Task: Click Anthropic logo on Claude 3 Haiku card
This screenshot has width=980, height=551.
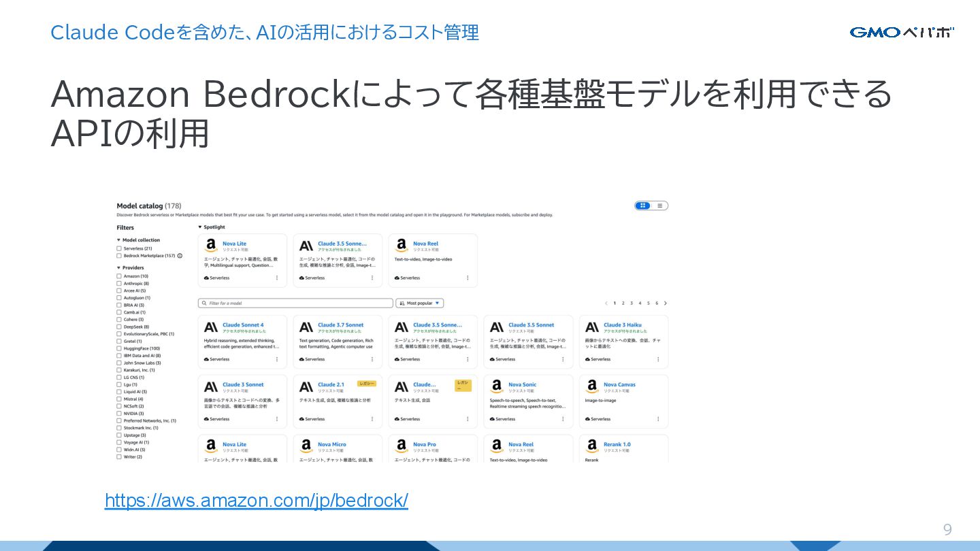Action: click(592, 327)
